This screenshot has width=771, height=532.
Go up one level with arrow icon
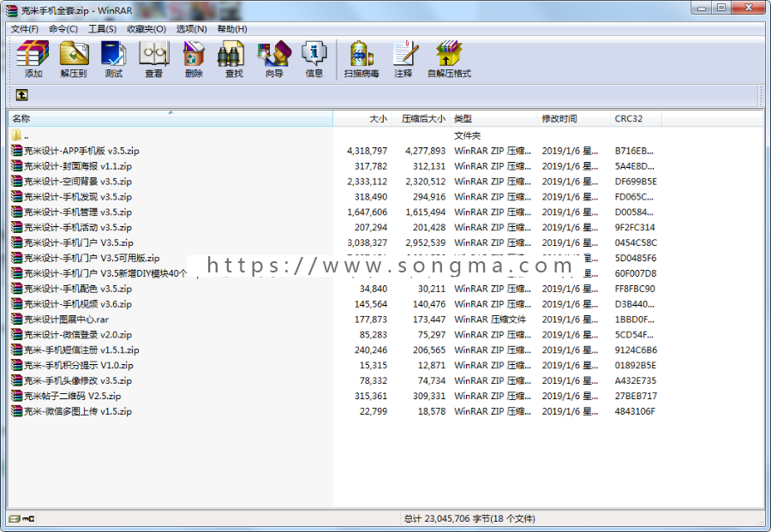pos(21,95)
